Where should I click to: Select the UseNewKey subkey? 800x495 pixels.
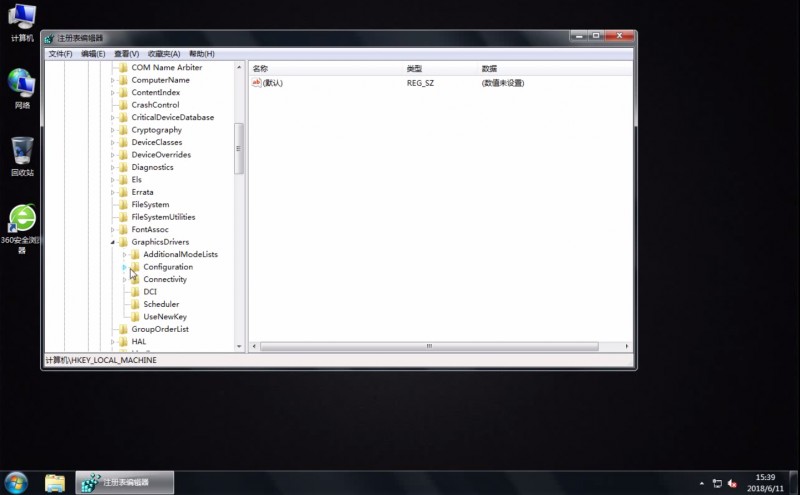point(165,316)
